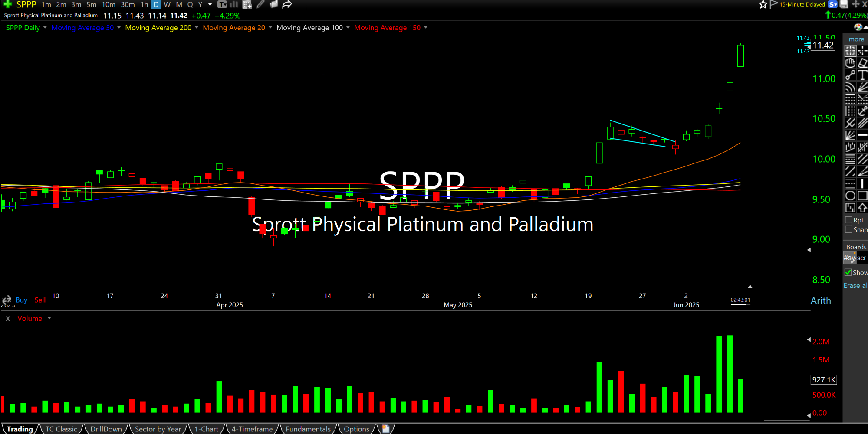The width and height of the screenshot is (868, 434).
Task: Uncheck the Show checkbox
Action: click(848, 272)
